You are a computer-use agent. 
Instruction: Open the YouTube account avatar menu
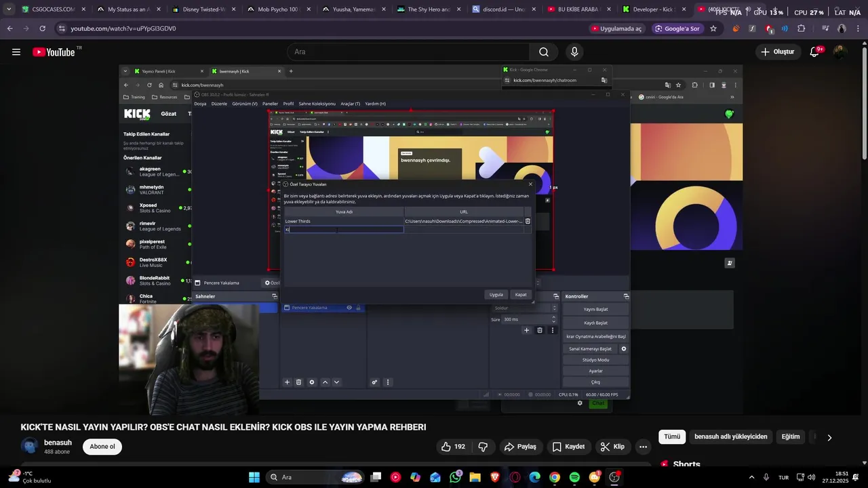[840, 52]
